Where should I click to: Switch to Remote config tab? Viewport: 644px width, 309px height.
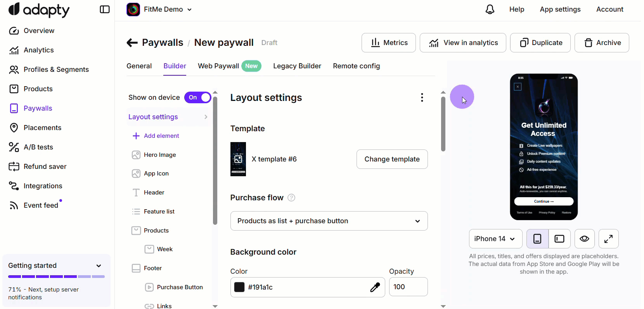[356, 66]
